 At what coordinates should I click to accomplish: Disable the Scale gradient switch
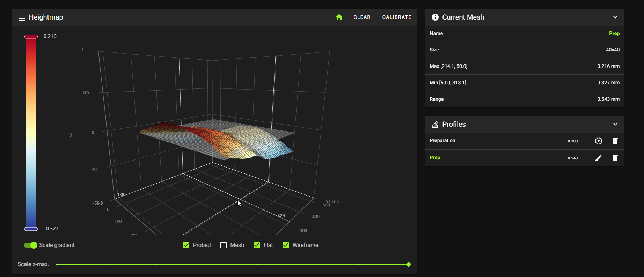[x=31, y=245]
